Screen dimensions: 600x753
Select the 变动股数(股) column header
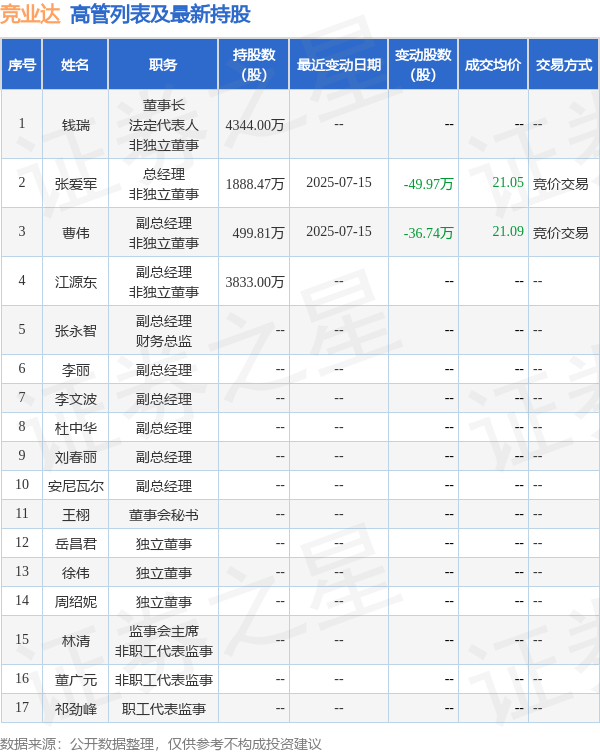pos(423,65)
